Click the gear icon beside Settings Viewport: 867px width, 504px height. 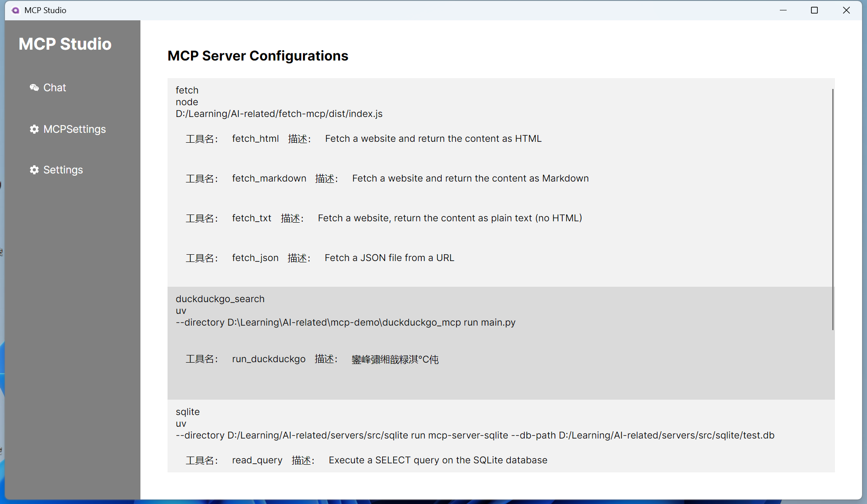[x=34, y=170]
